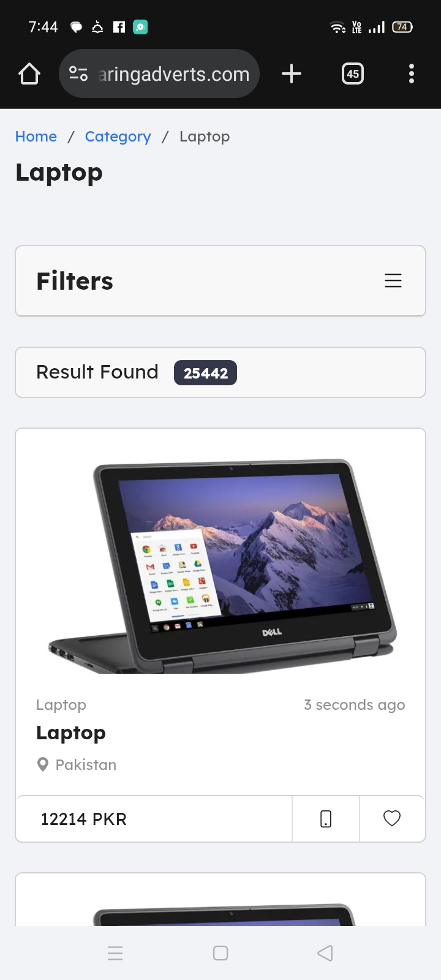
Task: Tap the Pakistan location pin icon
Action: 43,764
